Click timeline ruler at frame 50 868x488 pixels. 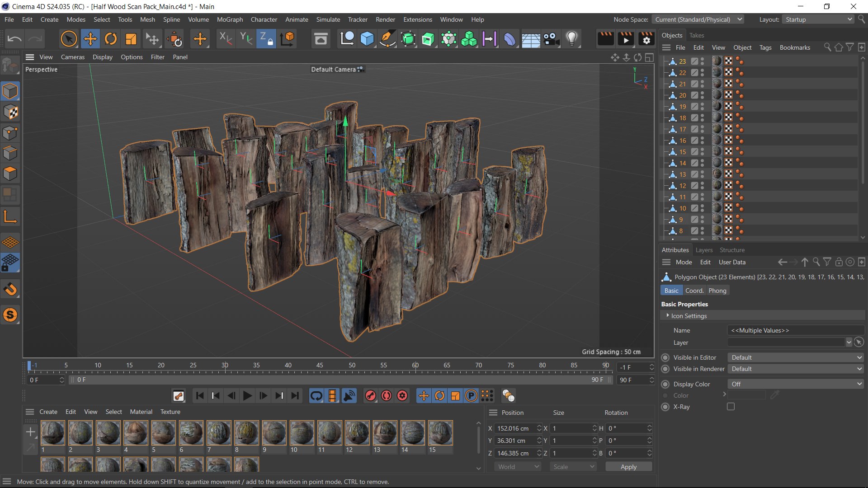tap(352, 366)
